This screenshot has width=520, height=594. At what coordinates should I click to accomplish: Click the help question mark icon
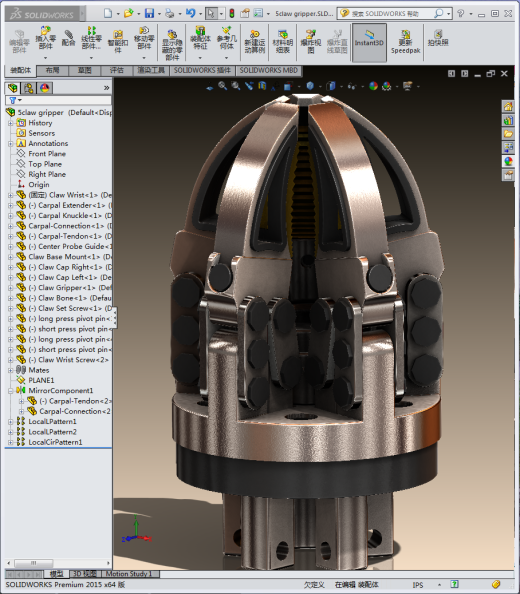(461, 14)
